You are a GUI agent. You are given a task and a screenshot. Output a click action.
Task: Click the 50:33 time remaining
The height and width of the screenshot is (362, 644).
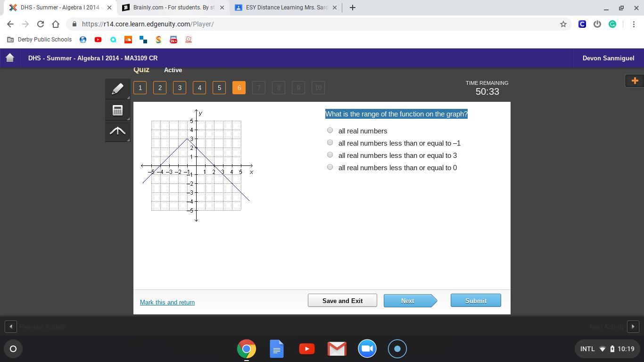(x=487, y=91)
